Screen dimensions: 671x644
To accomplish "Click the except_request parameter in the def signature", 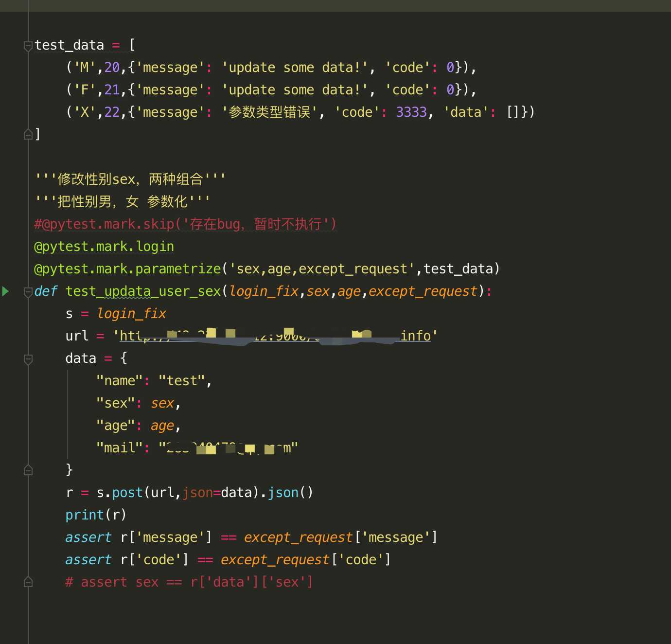I will pos(423,291).
